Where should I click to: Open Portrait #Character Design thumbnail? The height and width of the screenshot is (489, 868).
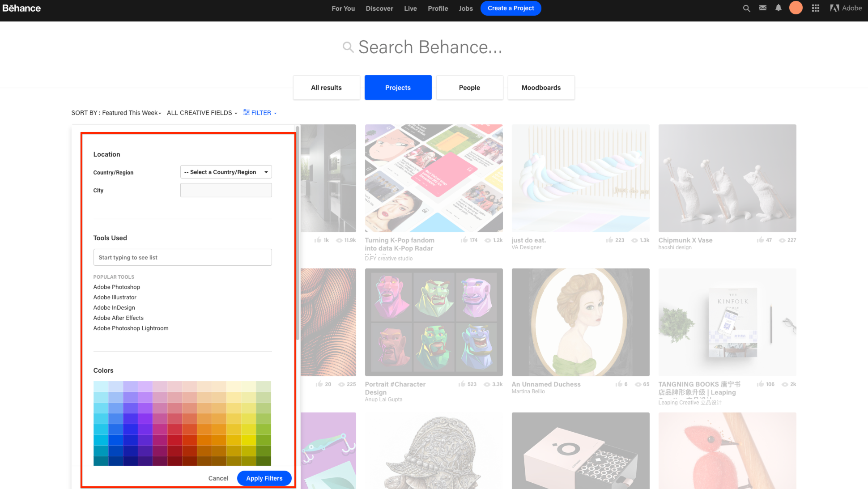(x=434, y=322)
